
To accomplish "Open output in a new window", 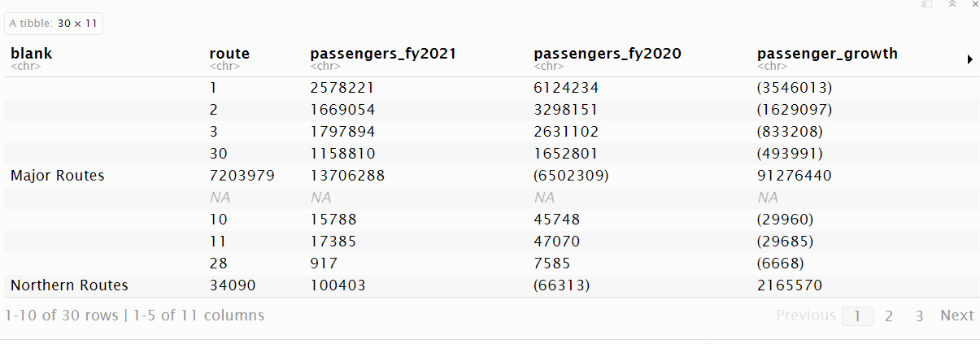I will [x=926, y=4].
